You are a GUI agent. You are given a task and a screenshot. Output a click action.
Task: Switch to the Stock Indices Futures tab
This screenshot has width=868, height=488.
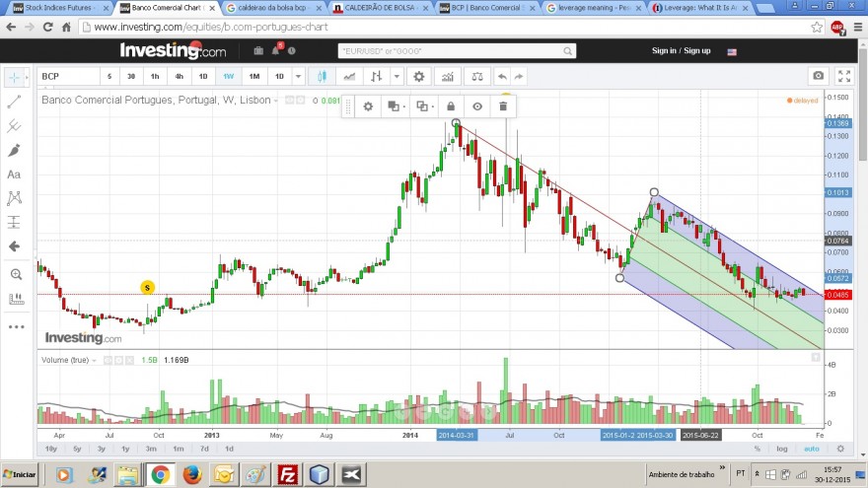(x=60, y=8)
